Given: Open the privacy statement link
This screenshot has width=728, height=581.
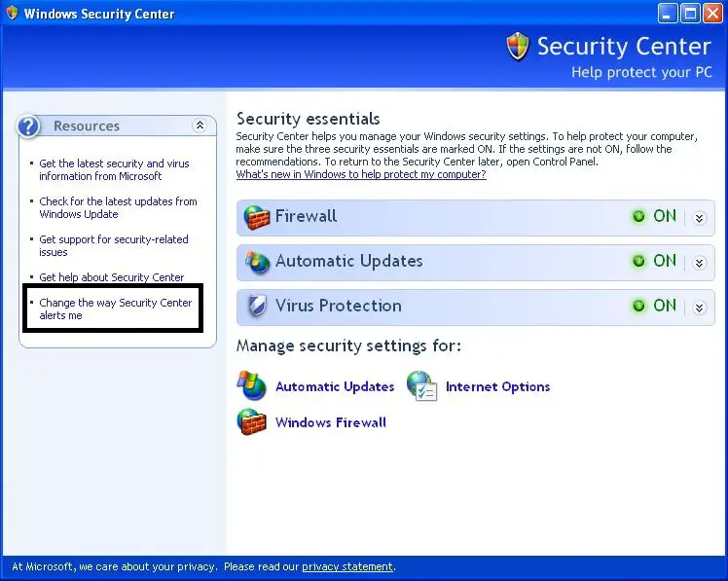Looking at the screenshot, I should (x=347, y=566).
